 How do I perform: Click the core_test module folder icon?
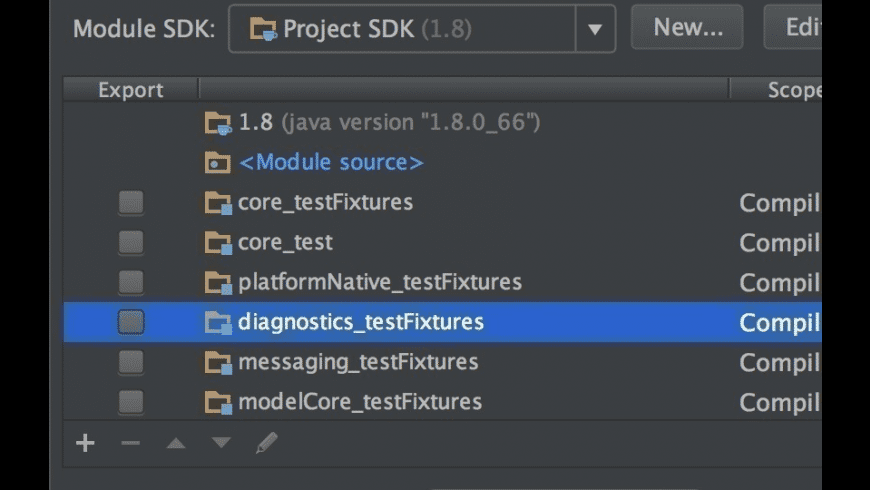click(x=217, y=242)
